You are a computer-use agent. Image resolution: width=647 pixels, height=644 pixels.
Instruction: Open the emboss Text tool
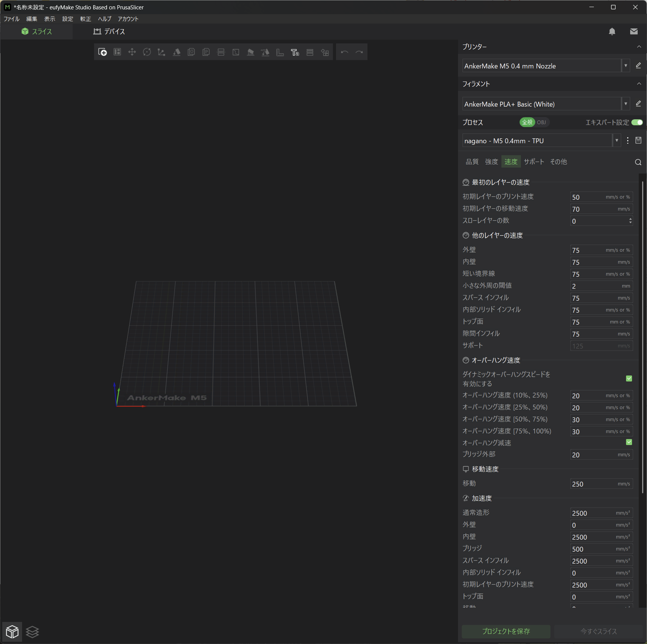[295, 52]
